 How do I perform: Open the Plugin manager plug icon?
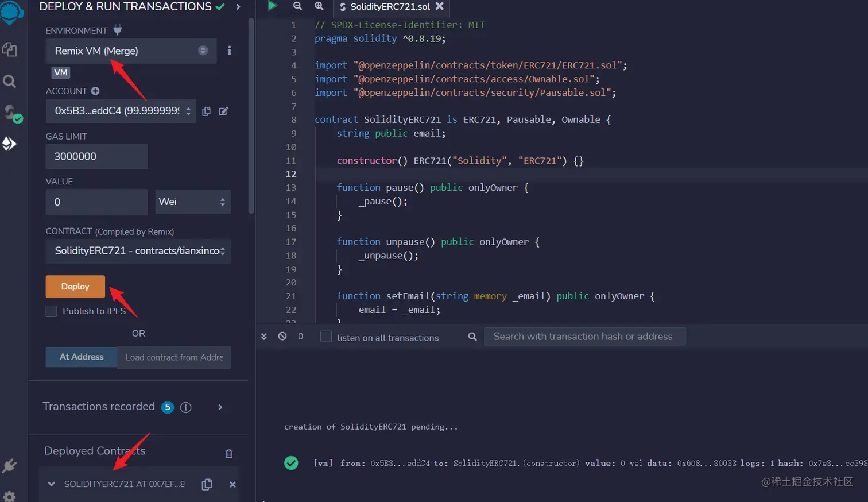[9, 466]
